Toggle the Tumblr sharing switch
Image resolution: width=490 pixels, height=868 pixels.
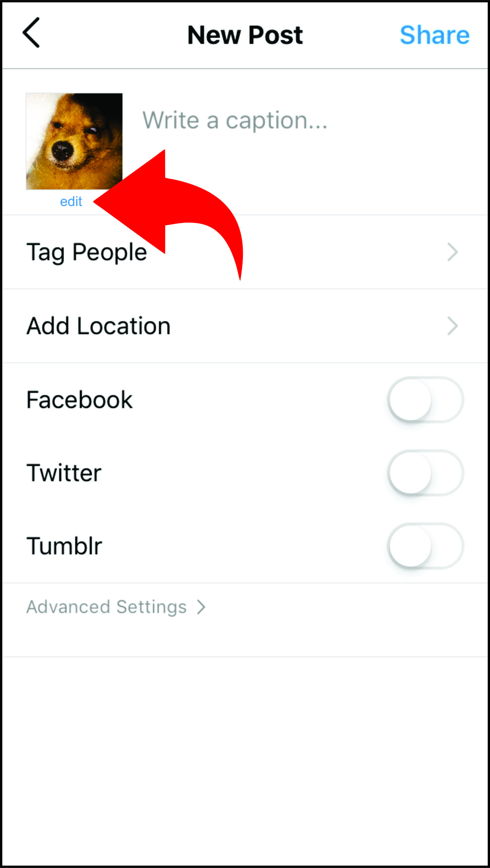(426, 546)
